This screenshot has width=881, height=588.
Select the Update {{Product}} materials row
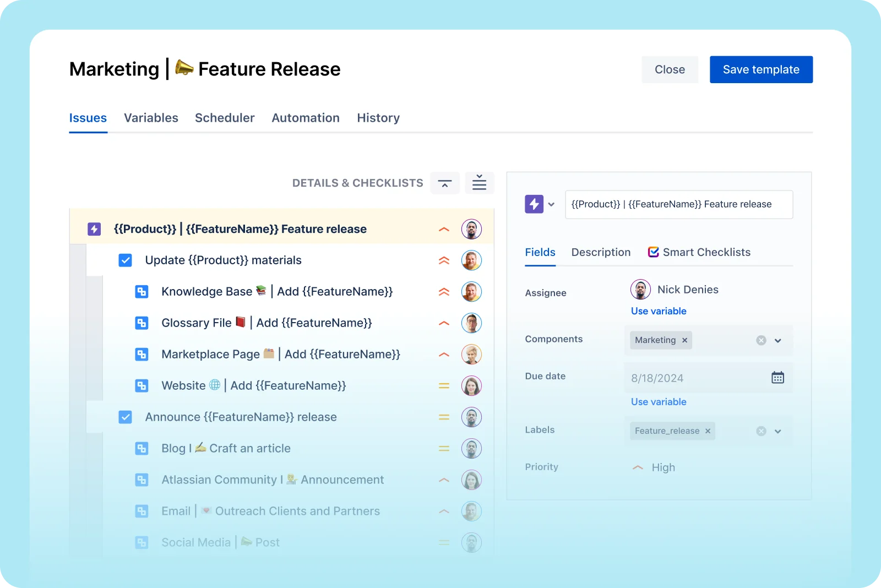point(290,260)
